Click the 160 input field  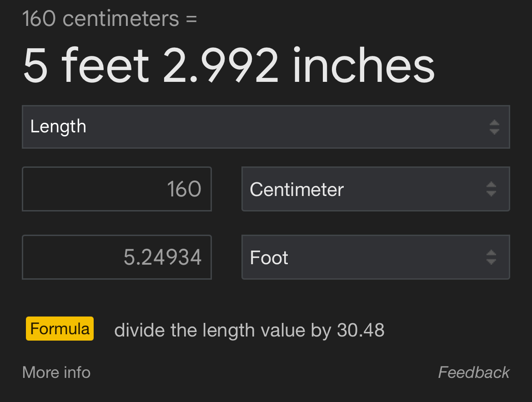tap(117, 189)
